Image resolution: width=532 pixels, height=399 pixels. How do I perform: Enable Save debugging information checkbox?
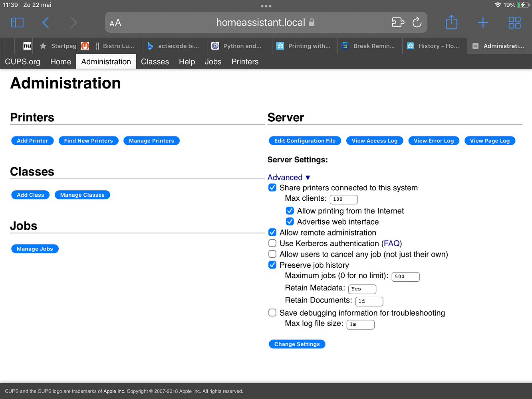tap(272, 313)
